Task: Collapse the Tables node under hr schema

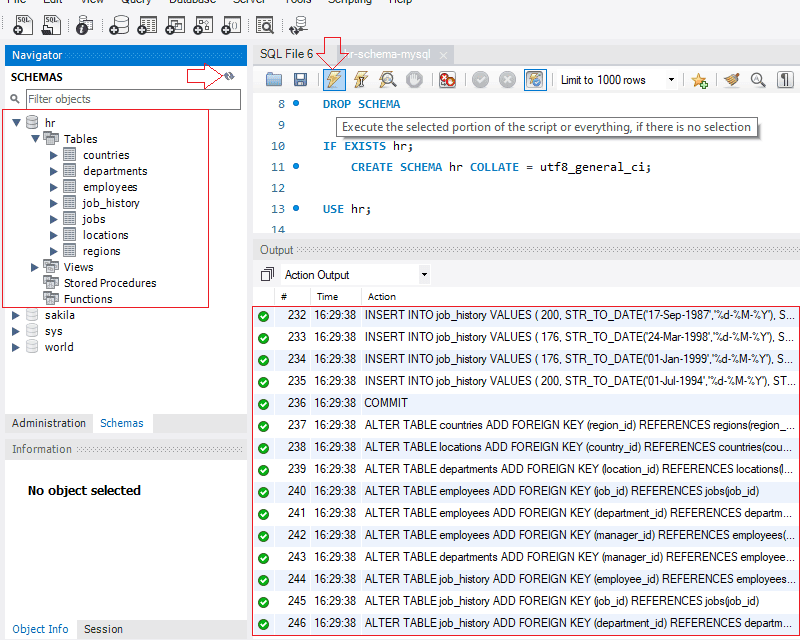Action: pos(34,138)
